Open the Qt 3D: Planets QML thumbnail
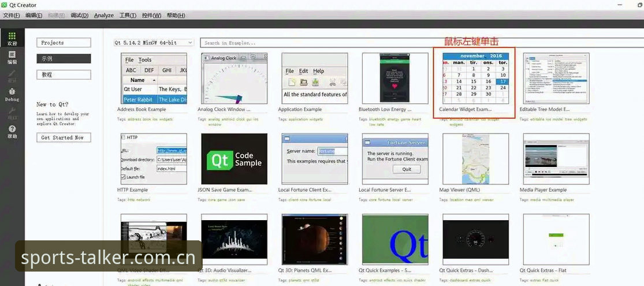 pyautogui.click(x=315, y=239)
